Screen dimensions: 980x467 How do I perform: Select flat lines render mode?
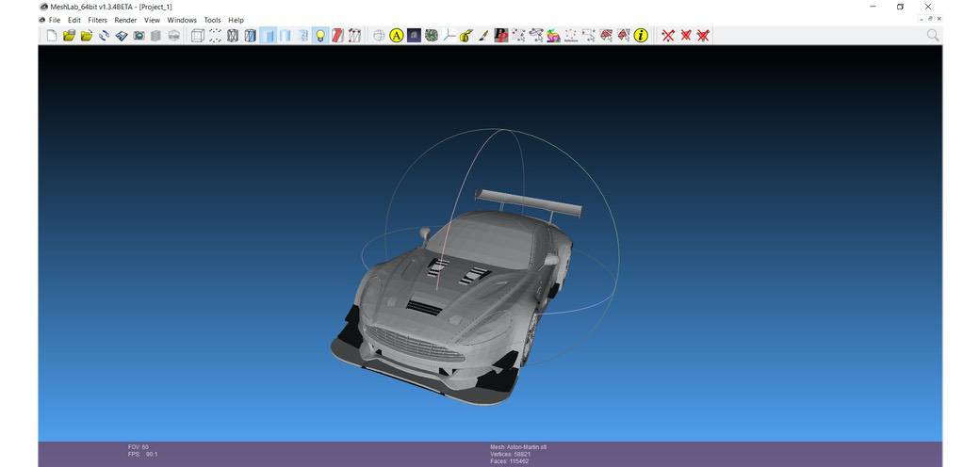click(x=269, y=36)
